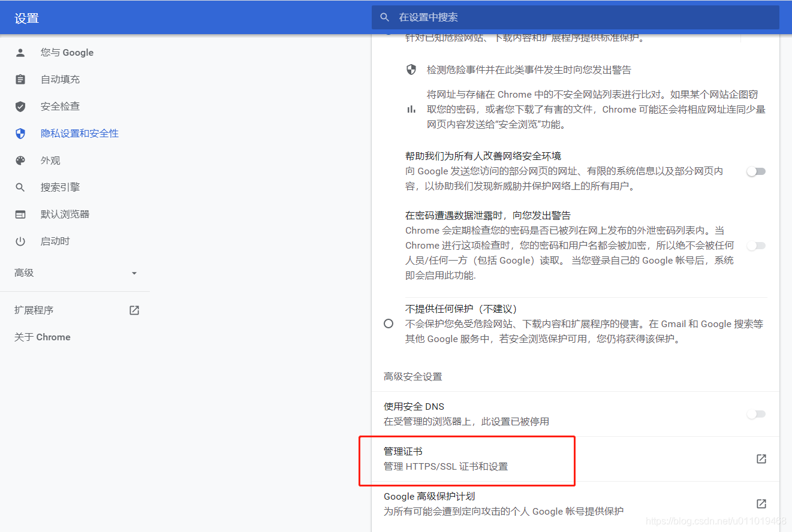792x532 pixels.
Task: Click the browser window icon for 默认浏览器
Action: click(x=20, y=214)
